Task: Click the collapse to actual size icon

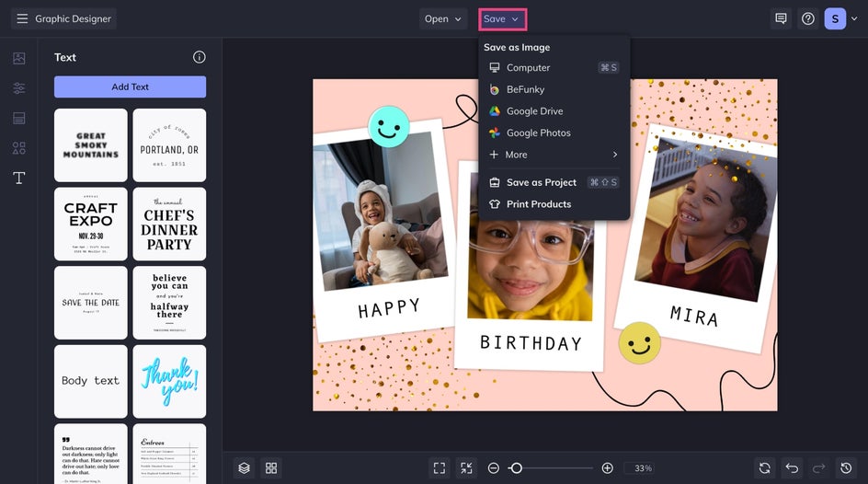Action: (x=467, y=468)
